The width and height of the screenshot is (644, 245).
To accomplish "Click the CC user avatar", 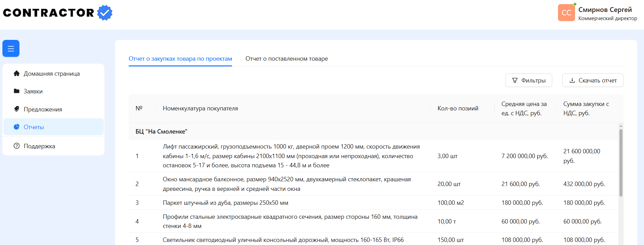I will tap(566, 13).
